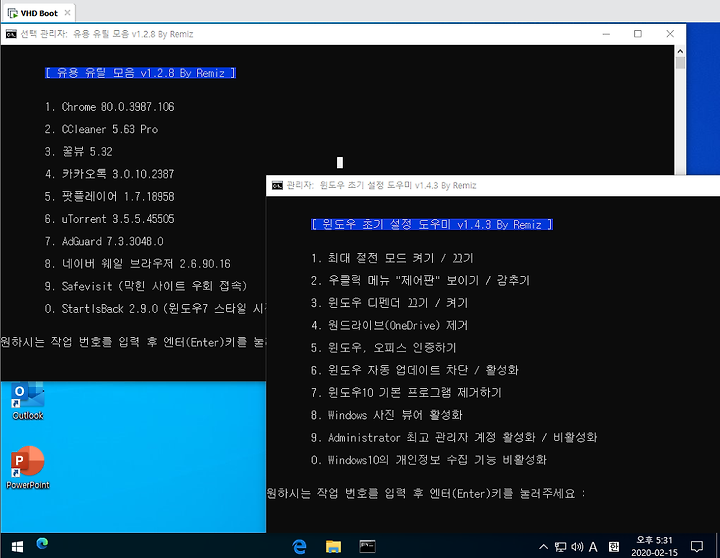This screenshot has width=720, height=558.
Task: Open the volume tray icon
Action: (x=577, y=547)
